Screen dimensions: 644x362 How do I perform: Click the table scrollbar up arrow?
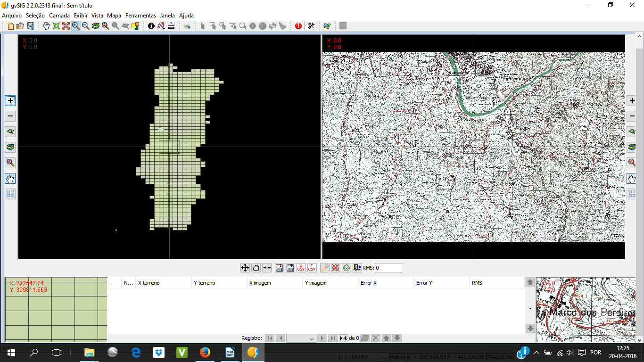point(530,282)
